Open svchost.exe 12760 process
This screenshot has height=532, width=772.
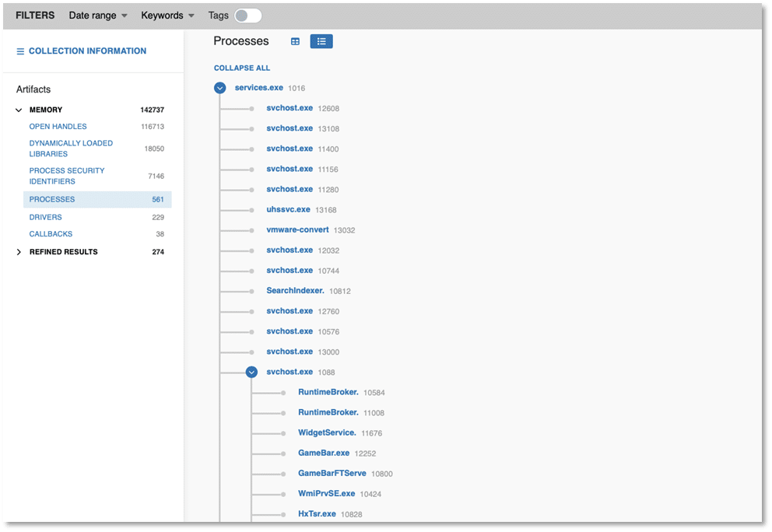coord(289,311)
